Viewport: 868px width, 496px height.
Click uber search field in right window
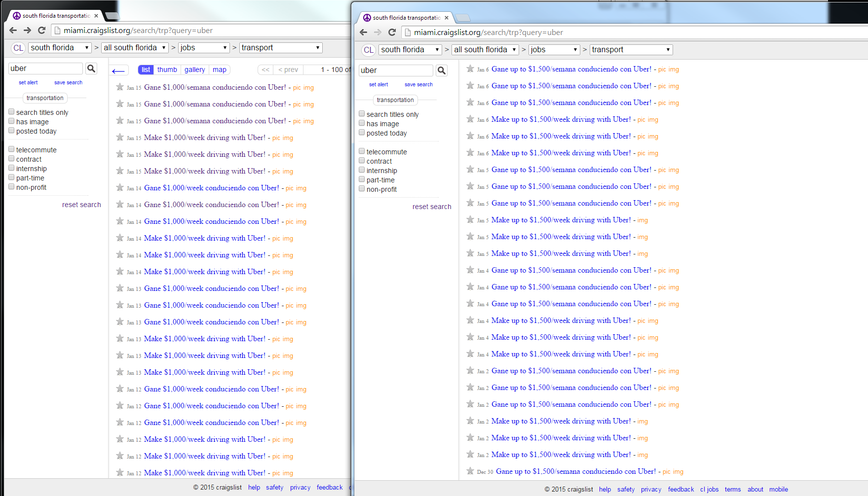tap(396, 71)
